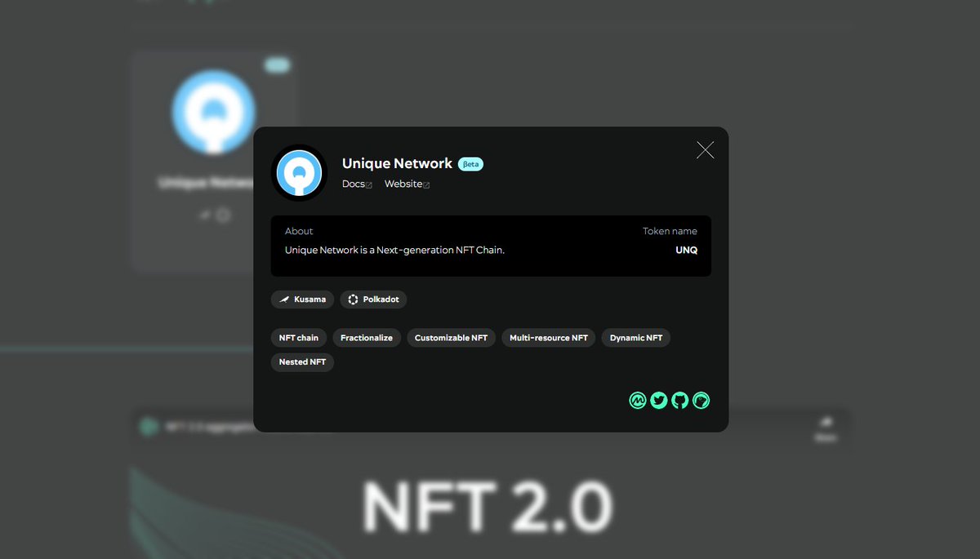Click the Customizable NFT tag
Viewport: 980px width, 559px height.
451,338
